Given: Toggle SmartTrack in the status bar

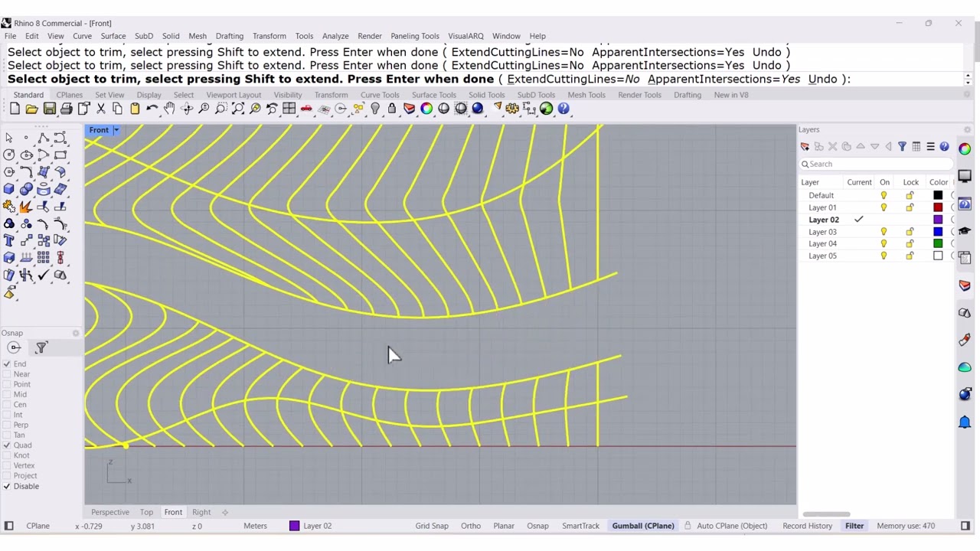Looking at the screenshot, I should pos(580,526).
